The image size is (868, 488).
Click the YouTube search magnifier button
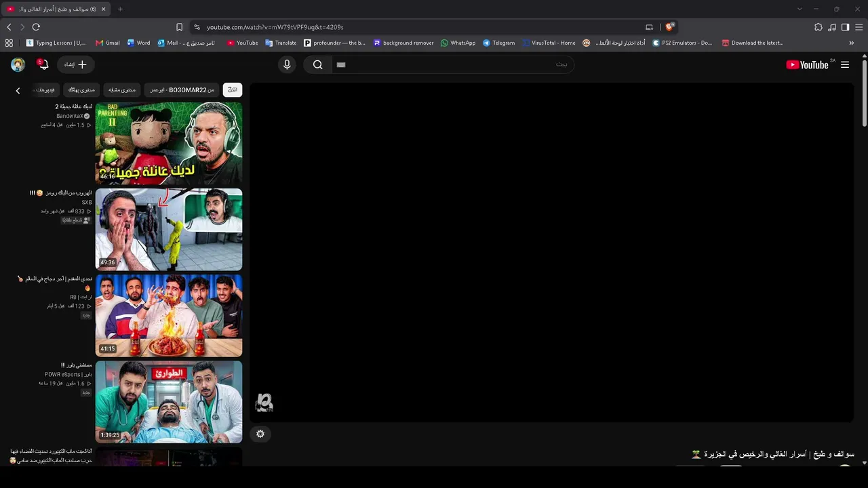(317, 64)
